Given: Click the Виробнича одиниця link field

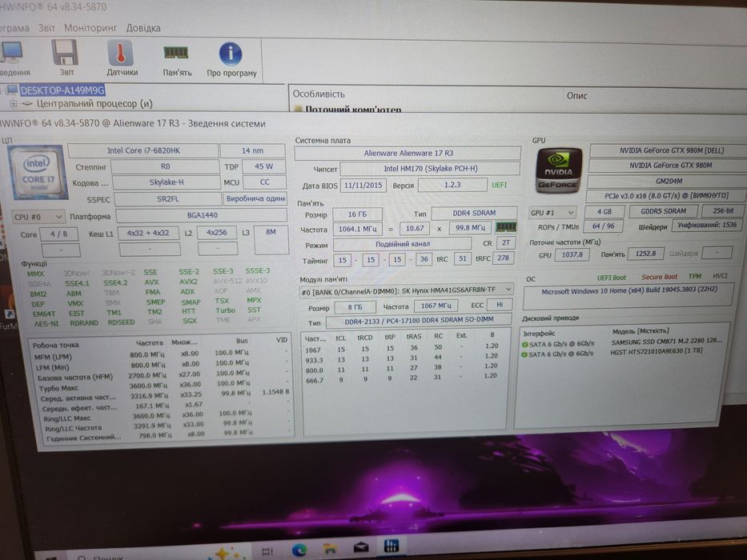Looking at the screenshot, I should point(255,198).
